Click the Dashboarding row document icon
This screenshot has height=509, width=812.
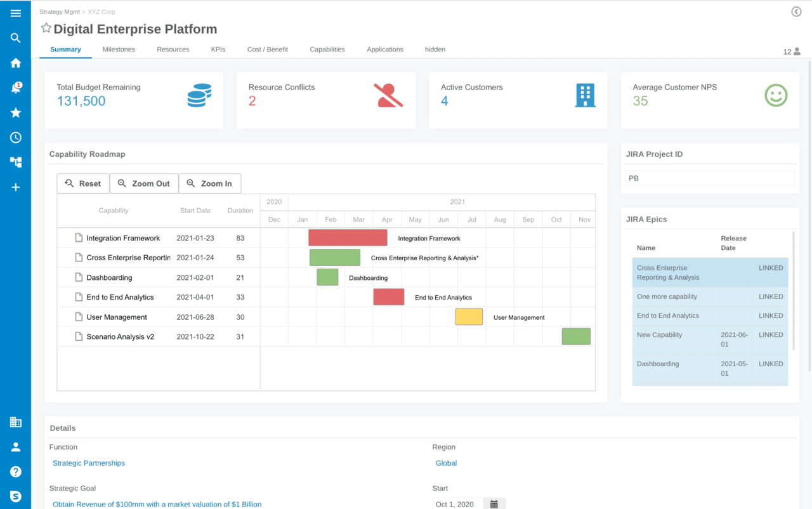tap(79, 277)
